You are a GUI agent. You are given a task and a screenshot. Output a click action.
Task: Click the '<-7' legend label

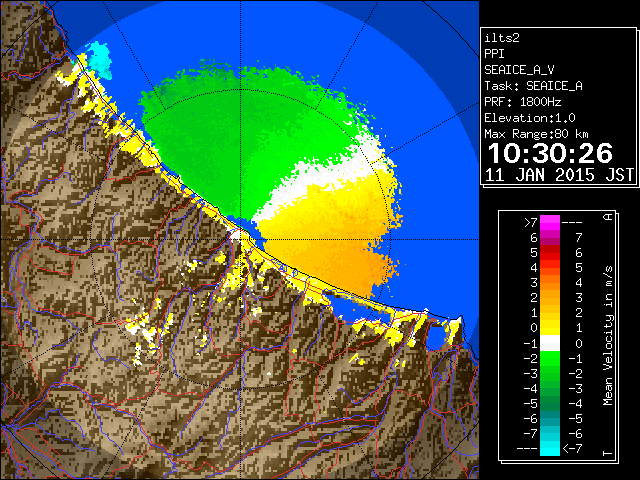(572, 449)
